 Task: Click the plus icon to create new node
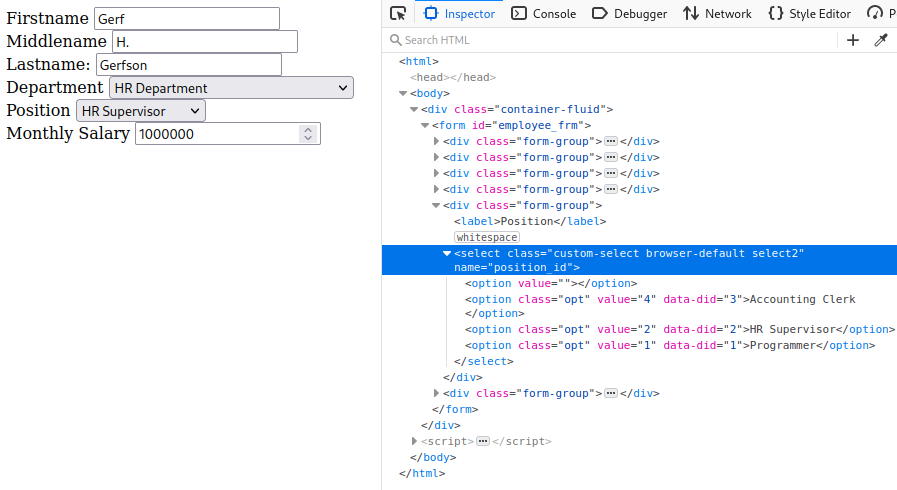853,40
